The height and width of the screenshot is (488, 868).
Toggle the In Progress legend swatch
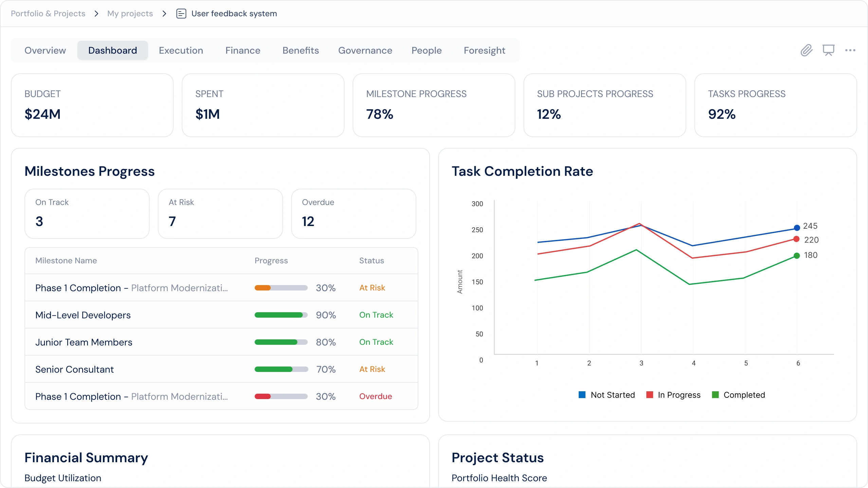[650, 395]
